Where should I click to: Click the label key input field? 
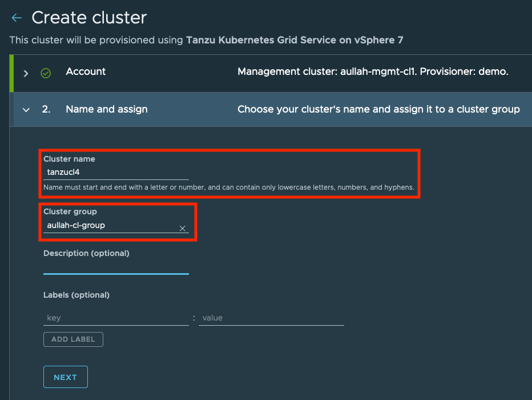[x=115, y=318]
